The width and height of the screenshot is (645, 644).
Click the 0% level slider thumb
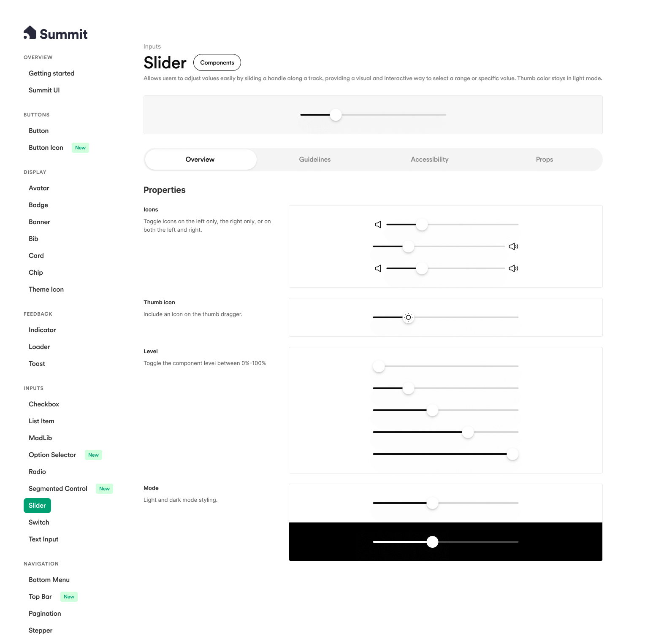point(379,366)
